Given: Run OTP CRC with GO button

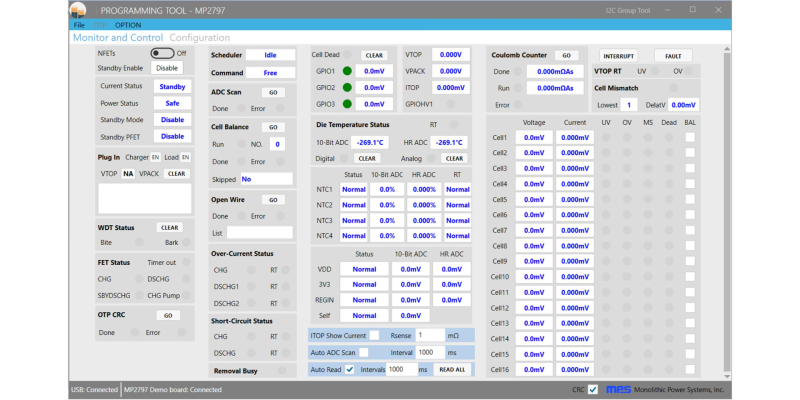Looking at the screenshot, I should (x=168, y=316).
